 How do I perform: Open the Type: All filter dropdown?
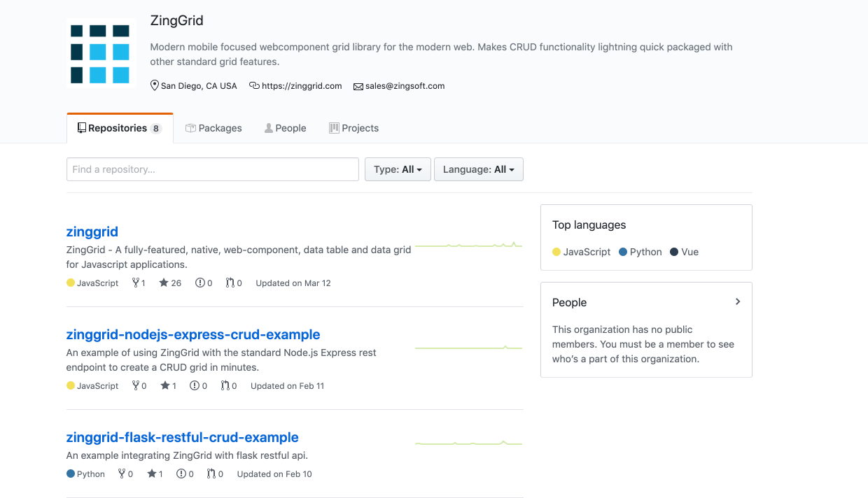pyautogui.click(x=397, y=169)
